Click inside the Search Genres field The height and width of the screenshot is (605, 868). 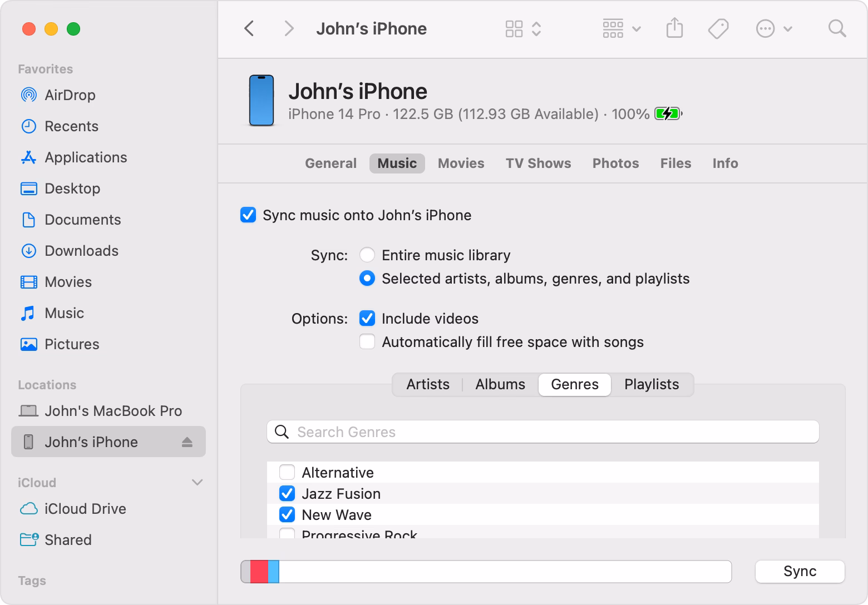coord(542,432)
